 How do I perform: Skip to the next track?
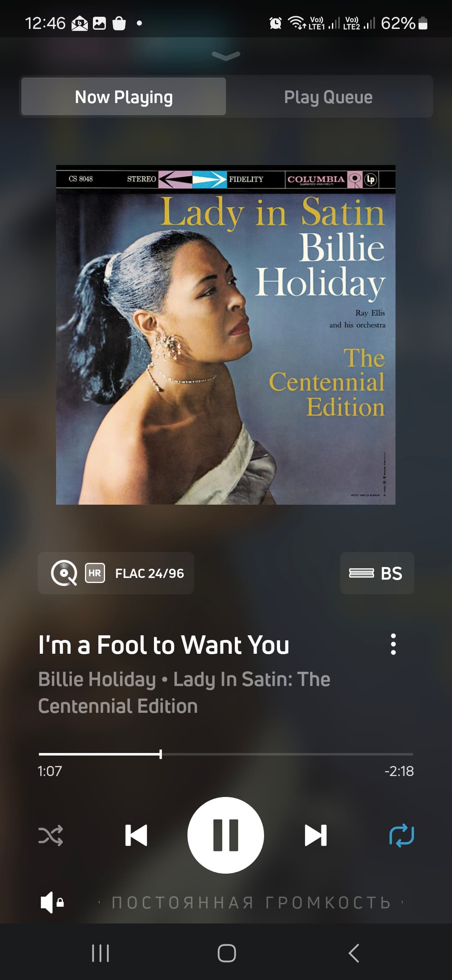pyautogui.click(x=316, y=835)
